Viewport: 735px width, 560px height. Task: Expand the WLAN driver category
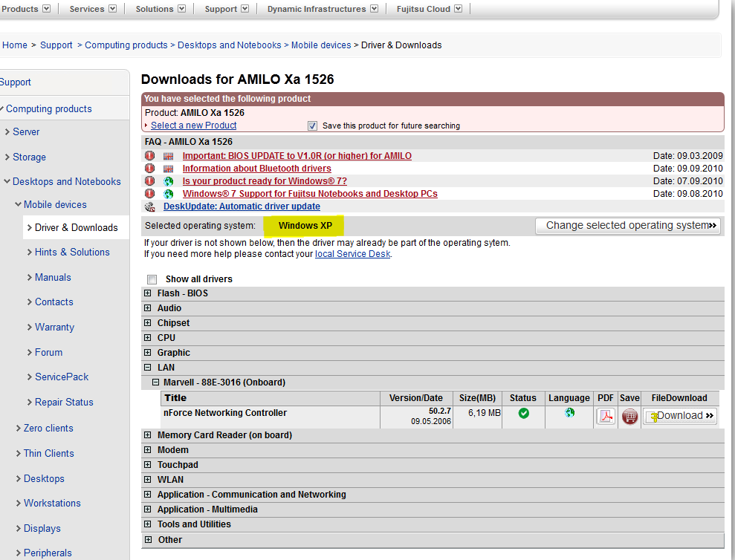tap(148, 479)
